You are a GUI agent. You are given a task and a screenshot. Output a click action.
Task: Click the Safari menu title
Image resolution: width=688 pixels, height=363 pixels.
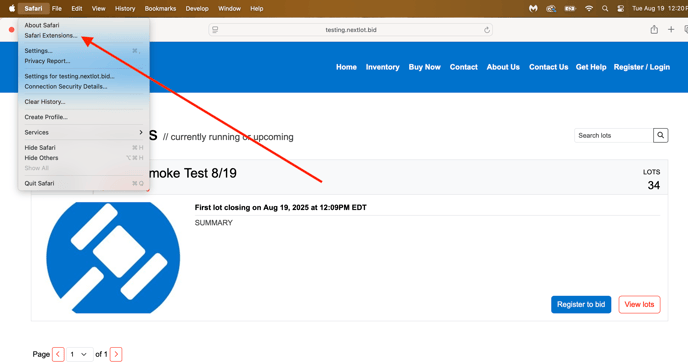click(x=33, y=8)
